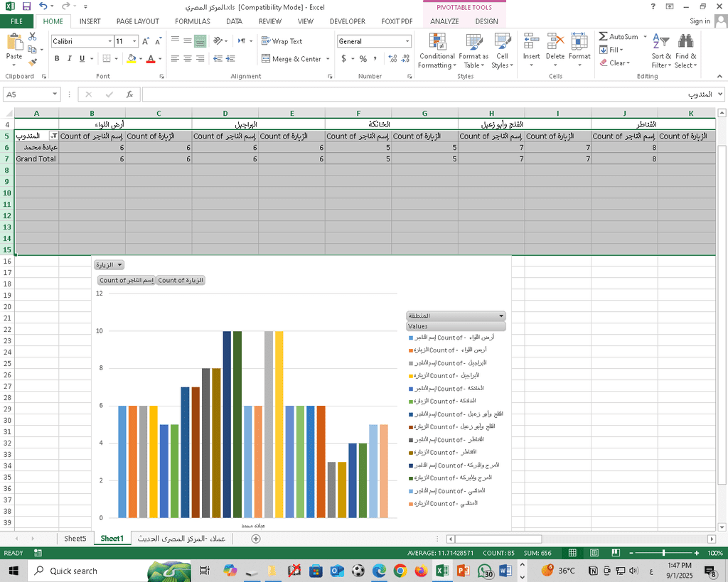Open the المنطقة field dropdown on chart
Viewport: 728px width, 582px height.
pos(501,316)
